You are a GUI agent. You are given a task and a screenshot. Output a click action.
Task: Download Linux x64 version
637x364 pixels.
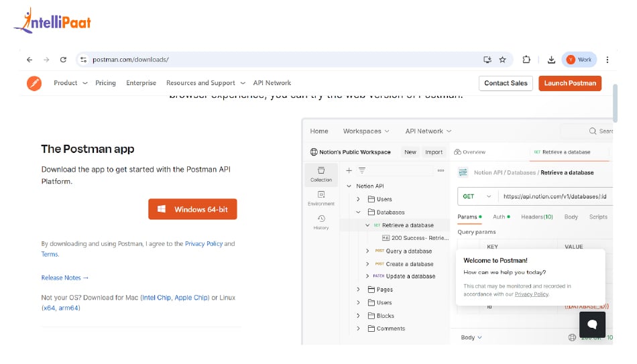click(49, 308)
